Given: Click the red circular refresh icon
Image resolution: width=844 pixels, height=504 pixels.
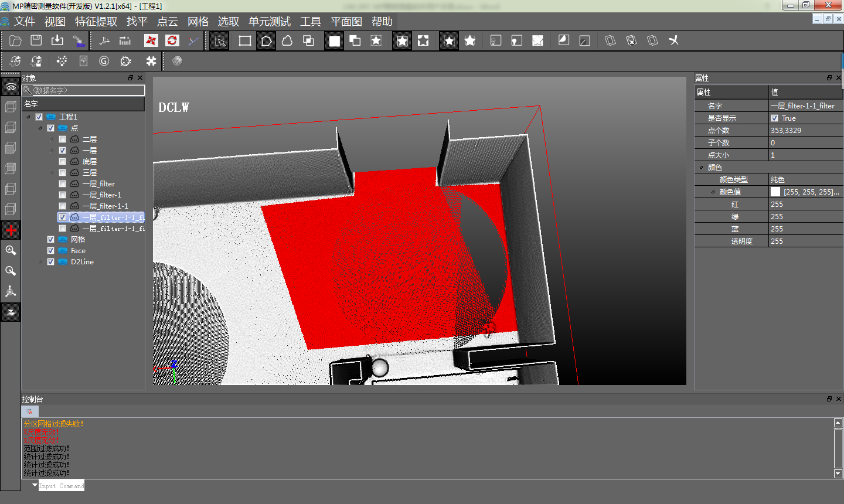Looking at the screenshot, I should (x=172, y=40).
